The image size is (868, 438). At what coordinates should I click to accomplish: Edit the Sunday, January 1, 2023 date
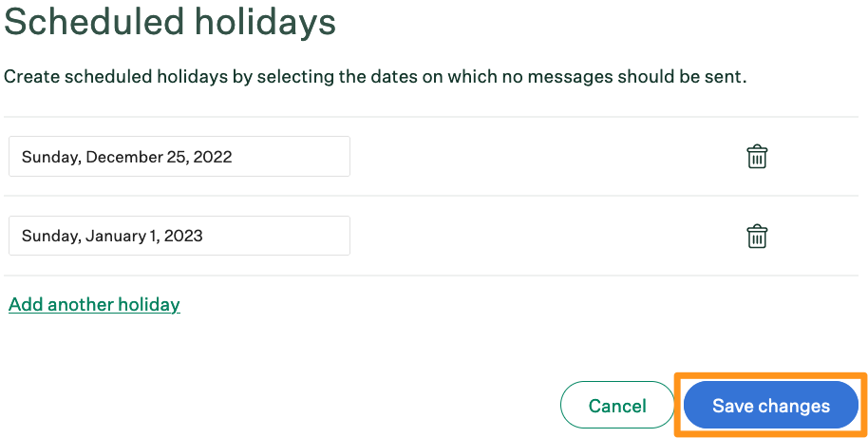tap(179, 236)
